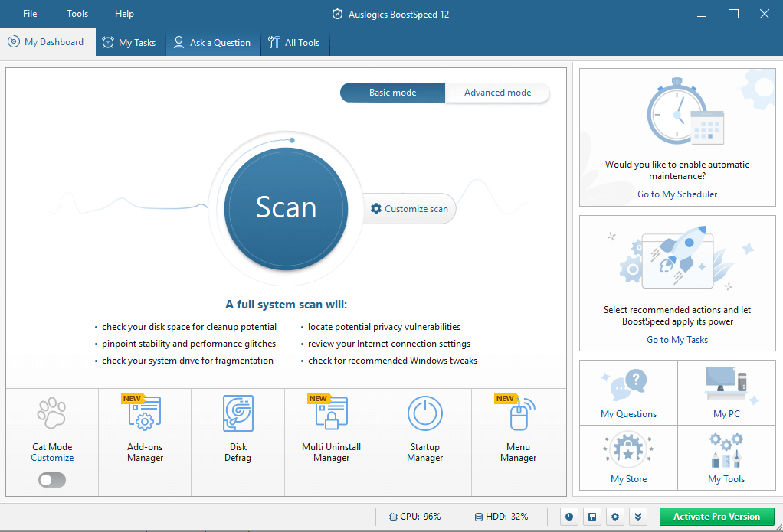Open settings via the gear icon below
The height and width of the screenshot is (532, 783).
614,517
